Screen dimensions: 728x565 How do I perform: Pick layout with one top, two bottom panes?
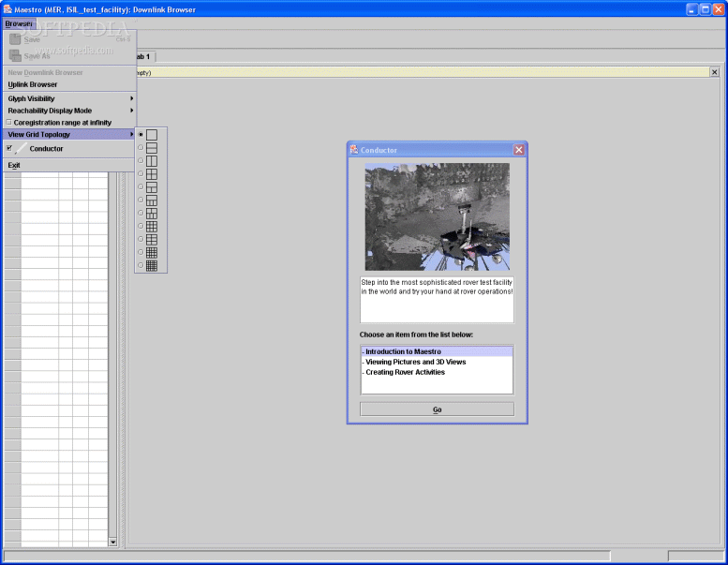pyautogui.click(x=152, y=186)
